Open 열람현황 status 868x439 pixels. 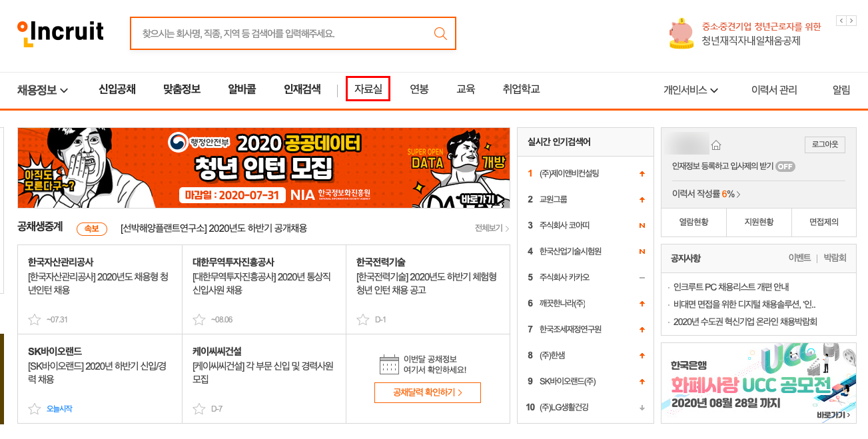pyautogui.click(x=693, y=222)
